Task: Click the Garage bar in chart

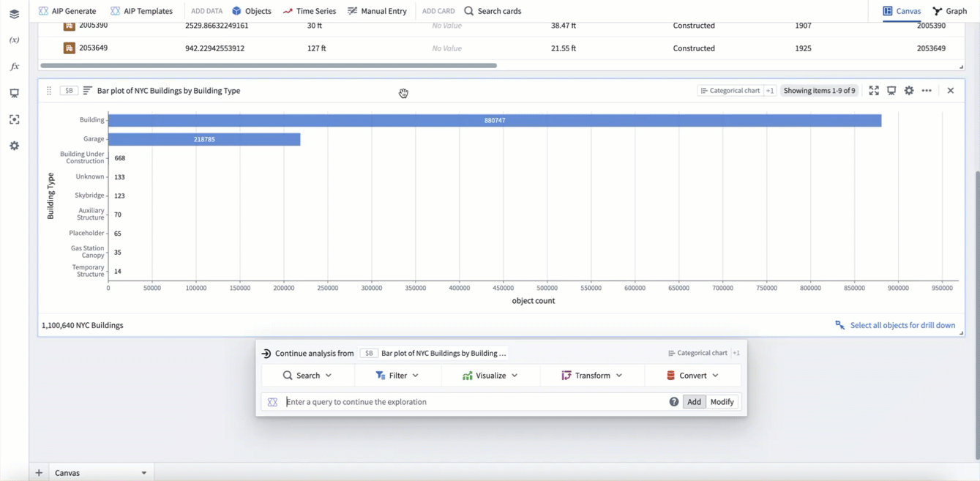Action: point(204,139)
